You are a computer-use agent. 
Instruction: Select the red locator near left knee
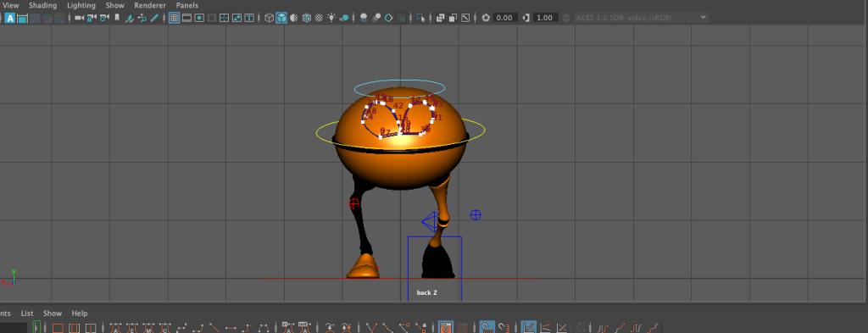pyautogui.click(x=353, y=203)
